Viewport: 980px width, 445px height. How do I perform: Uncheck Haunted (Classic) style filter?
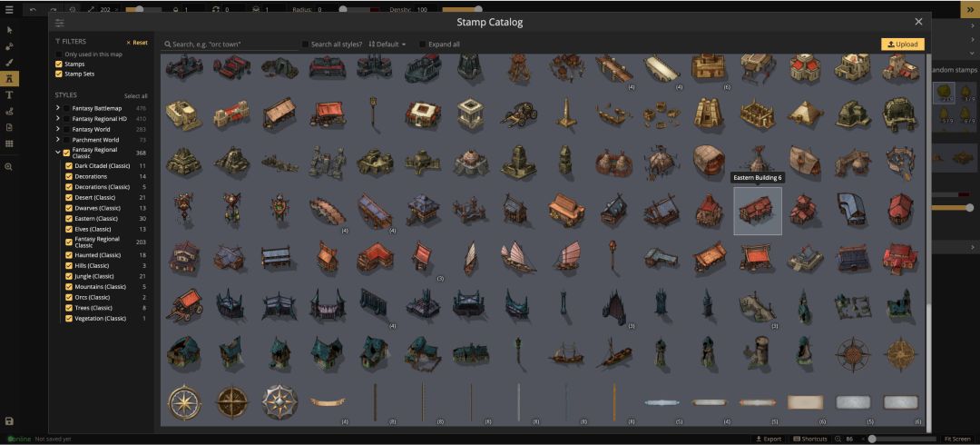(x=69, y=255)
